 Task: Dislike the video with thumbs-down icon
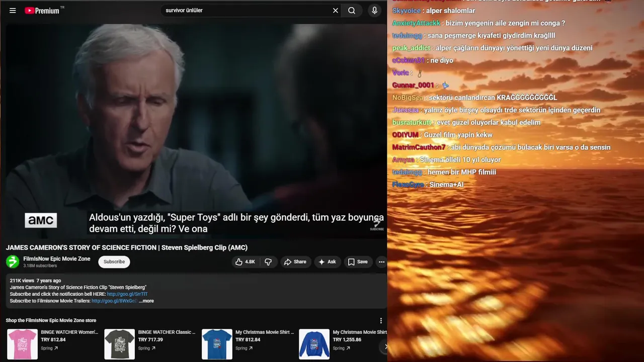point(268,262)
